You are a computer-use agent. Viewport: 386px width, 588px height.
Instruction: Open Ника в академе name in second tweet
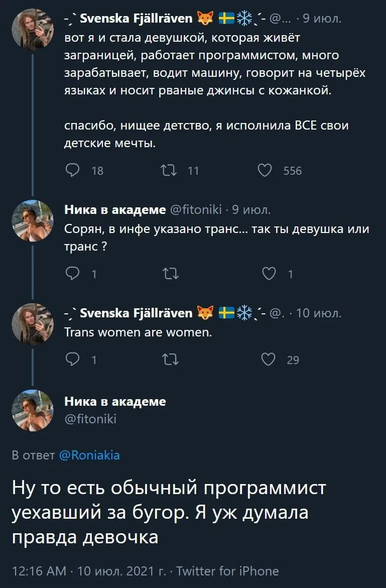pyautogui.click(x=115, y=209)
